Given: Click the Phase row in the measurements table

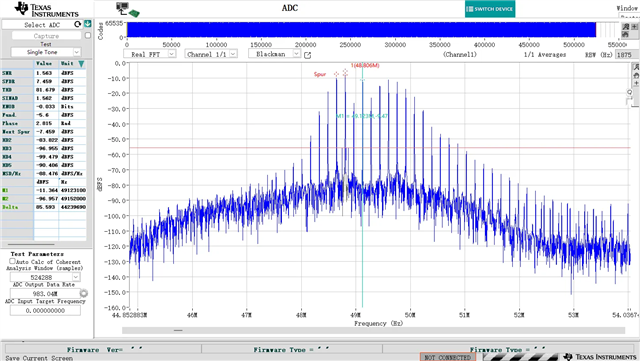Looking at the screenshot, I should 43,123.
